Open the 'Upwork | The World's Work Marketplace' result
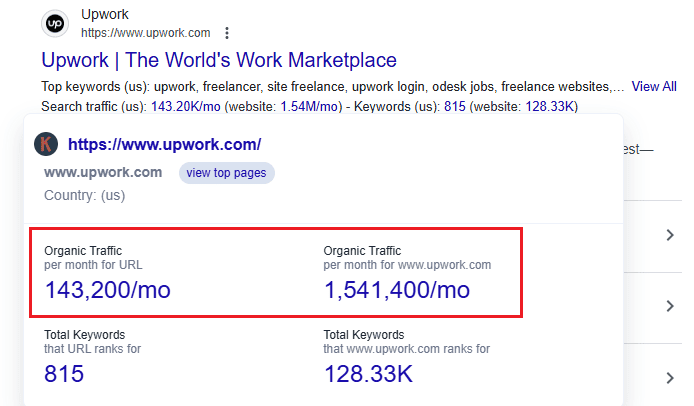This screenshot has width=694, height=406. [x=219, y=60]
